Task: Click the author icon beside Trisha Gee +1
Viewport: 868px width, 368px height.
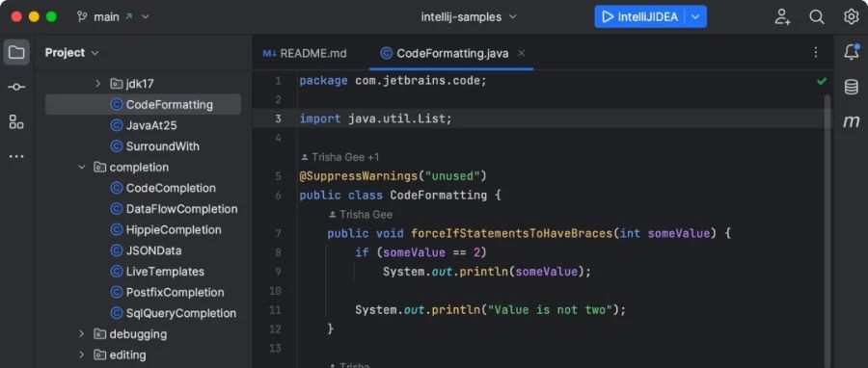Action: pyautogui.click(x=305, y=157)
